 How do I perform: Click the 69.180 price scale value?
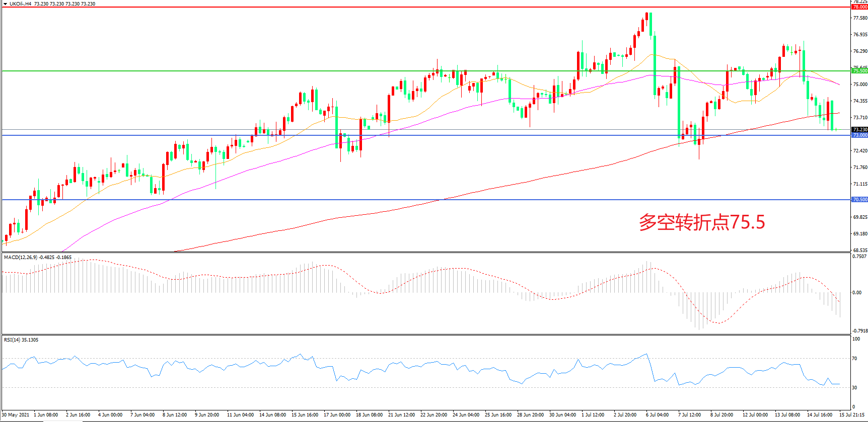pos(859,234)
